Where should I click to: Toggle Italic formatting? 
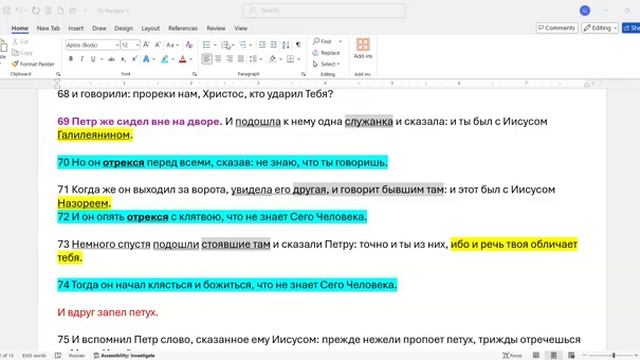[x=82, y=59]
